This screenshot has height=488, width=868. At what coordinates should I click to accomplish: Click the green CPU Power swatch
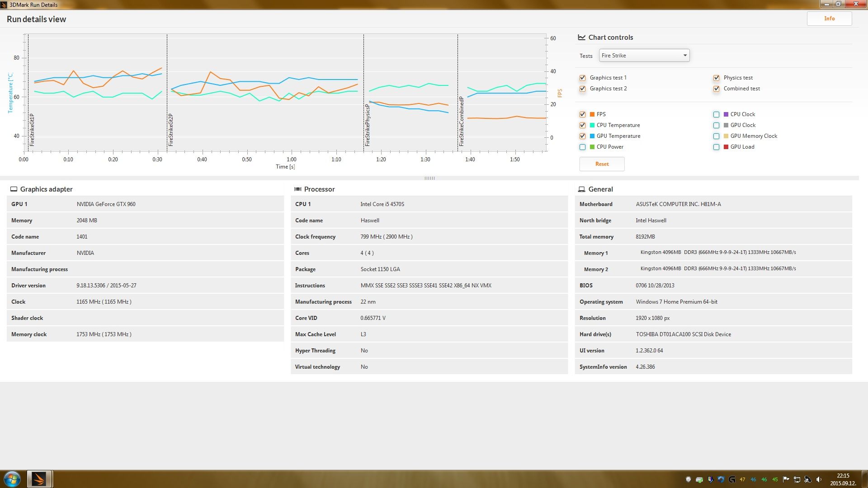click(592, 147)
